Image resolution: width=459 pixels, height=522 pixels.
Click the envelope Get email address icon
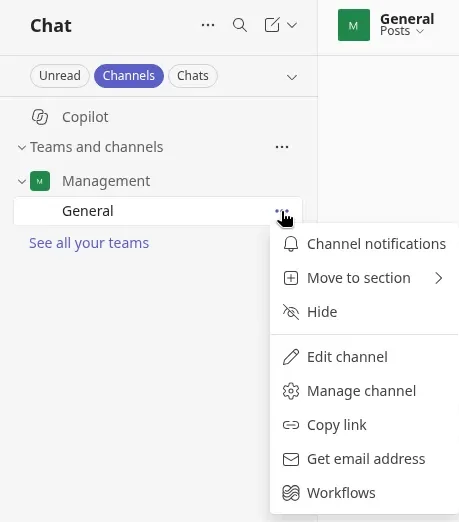pos(291,459)
